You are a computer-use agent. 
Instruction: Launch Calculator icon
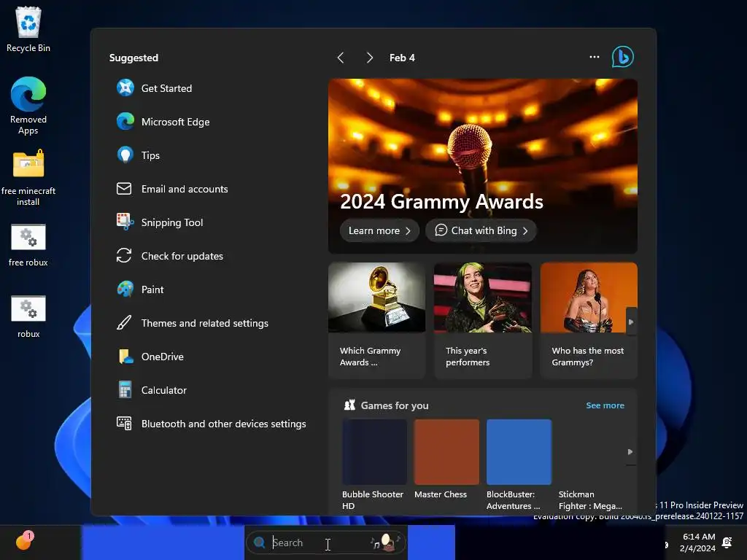coord(125,389)
